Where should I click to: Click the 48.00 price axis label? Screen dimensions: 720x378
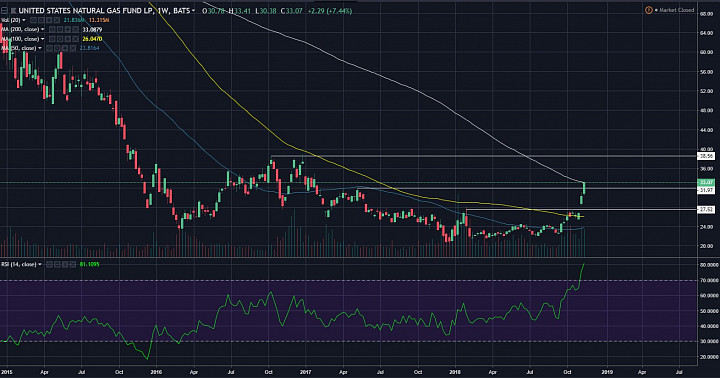[x=706, y=111]
